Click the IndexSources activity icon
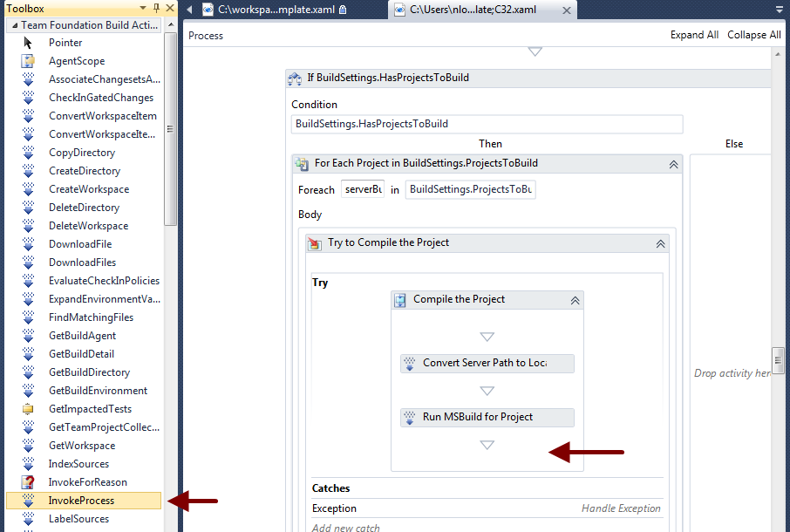 point(28,464)
